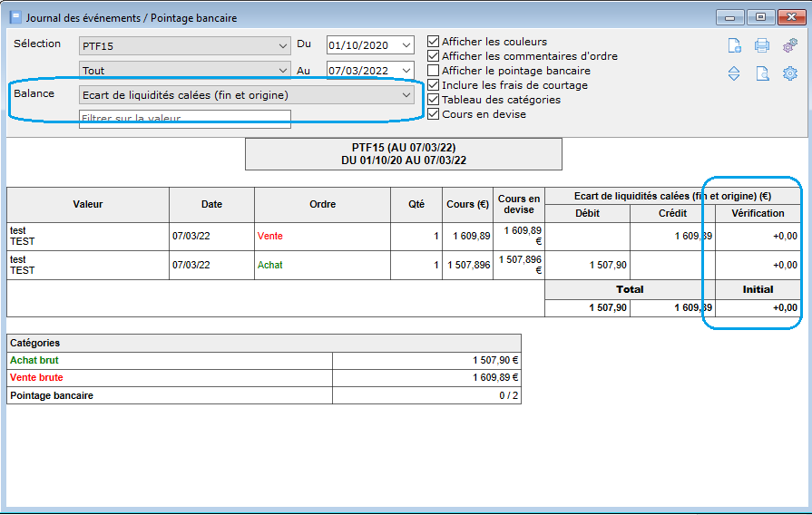Click the Valeur column header

coord(88,204)
